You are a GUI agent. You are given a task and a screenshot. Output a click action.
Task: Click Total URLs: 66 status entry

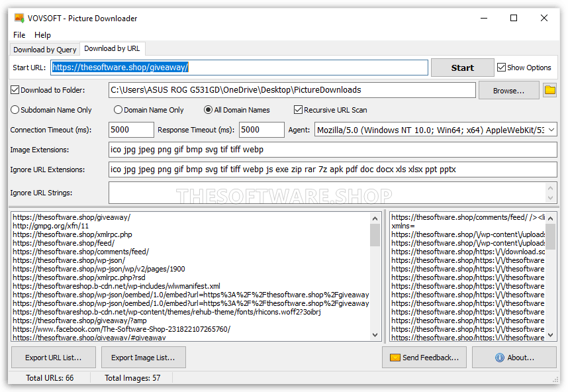click(x=50, y=378)
